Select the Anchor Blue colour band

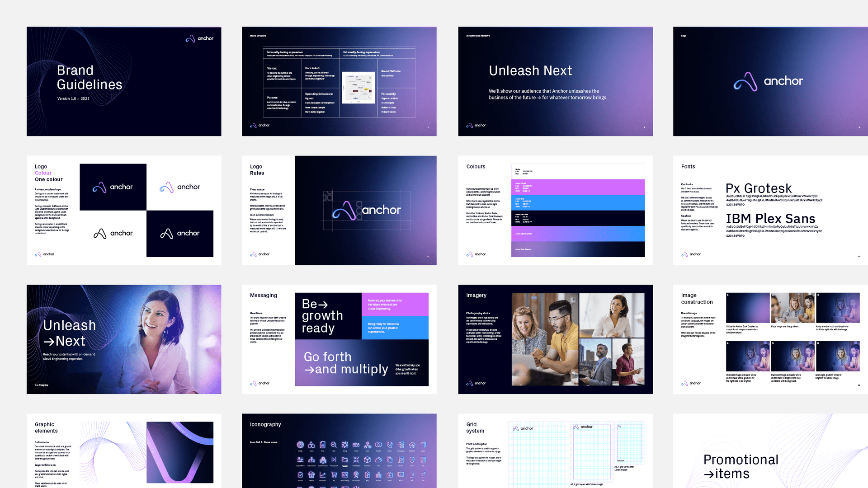(x=578, y=202)
